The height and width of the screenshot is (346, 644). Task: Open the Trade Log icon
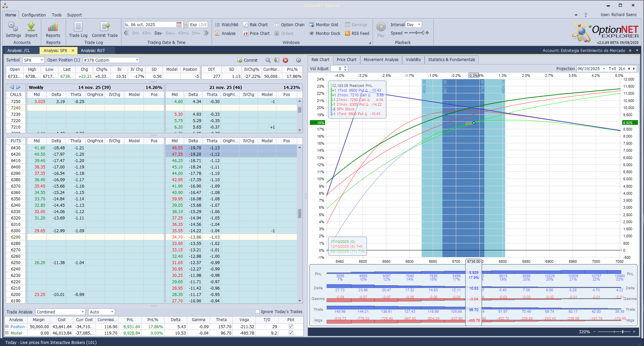coord(78,27)
